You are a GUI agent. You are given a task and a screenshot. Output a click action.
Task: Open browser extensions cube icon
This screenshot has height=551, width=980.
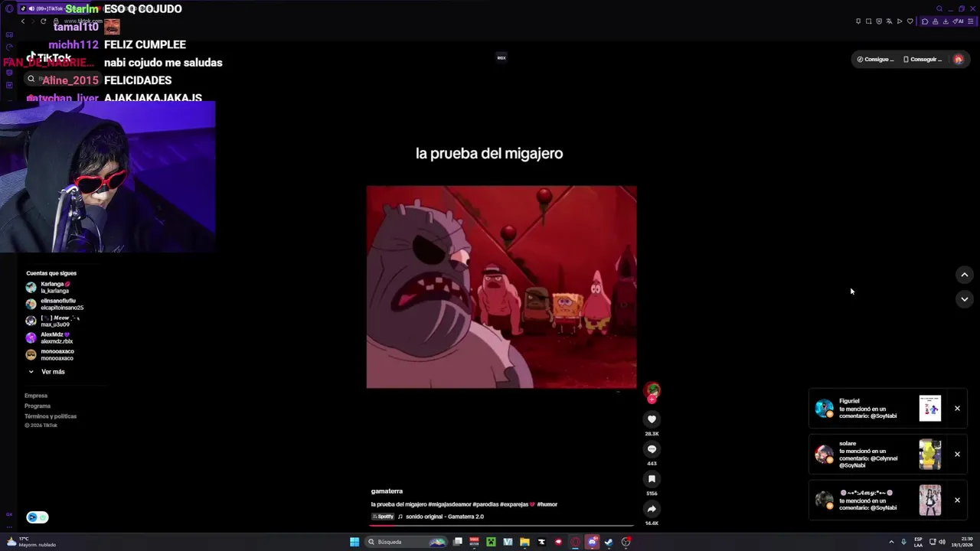(x=925, y=21)
